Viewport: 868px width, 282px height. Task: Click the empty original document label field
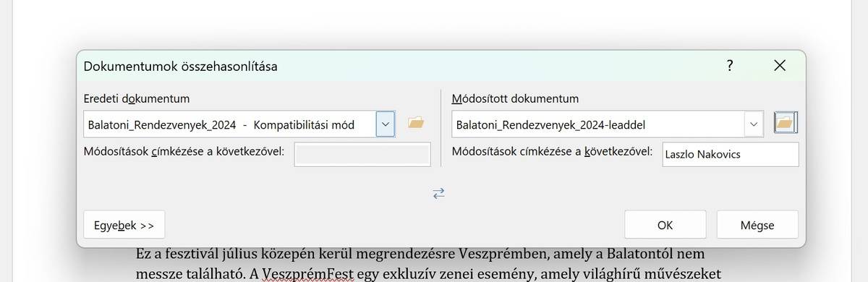[x=362, y=154]
